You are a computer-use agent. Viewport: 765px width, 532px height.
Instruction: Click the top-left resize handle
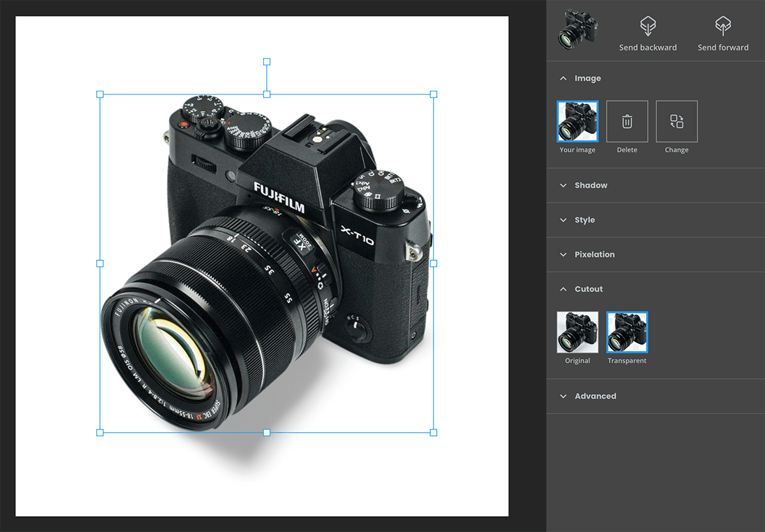tap(100, 95)
